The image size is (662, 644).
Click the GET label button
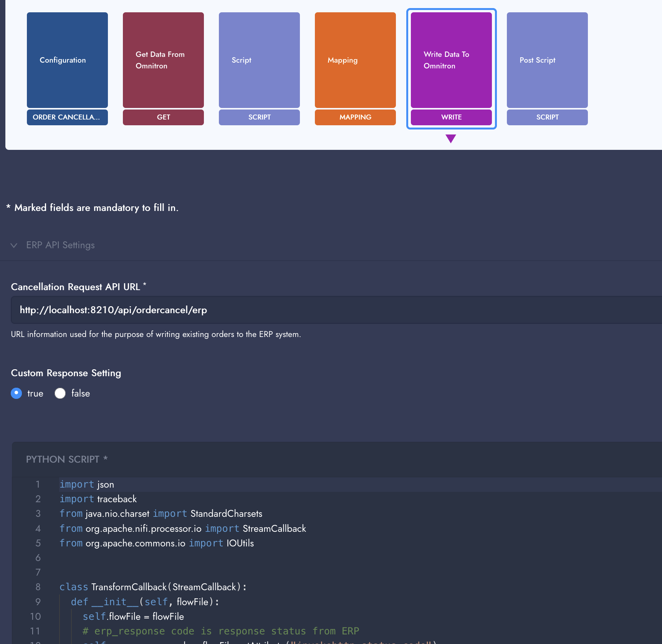pos(163,117)
